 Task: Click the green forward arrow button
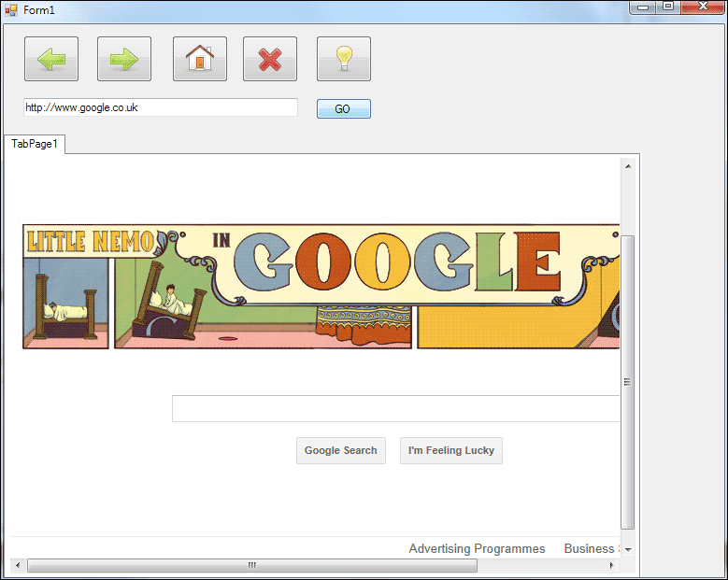(x=124, y=60)
